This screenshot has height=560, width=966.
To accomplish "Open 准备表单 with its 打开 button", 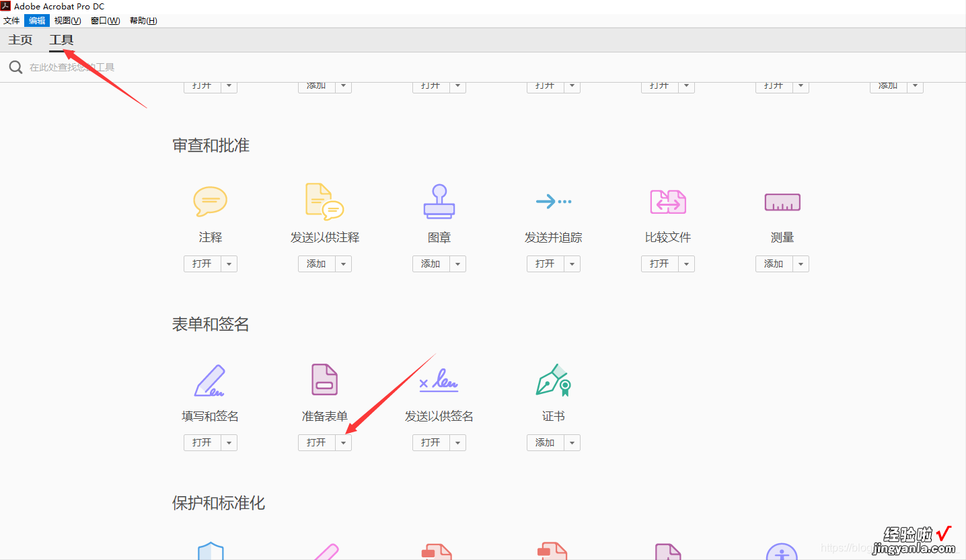I will tap(317, 442).
